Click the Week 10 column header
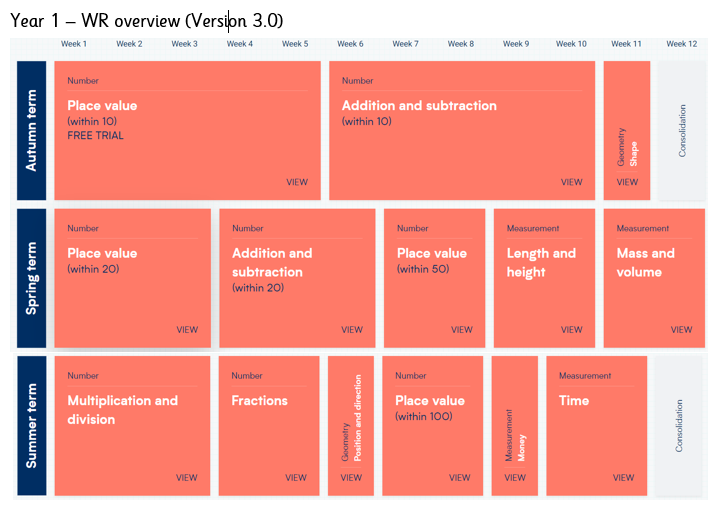The height and width of the screenshot is (511, 718). click(x=571, y=44)
